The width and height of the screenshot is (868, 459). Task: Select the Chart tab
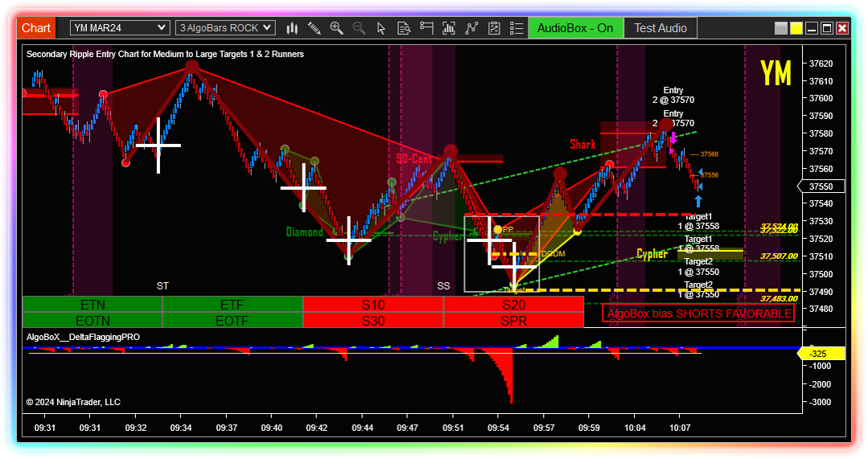tap(36, 28)
